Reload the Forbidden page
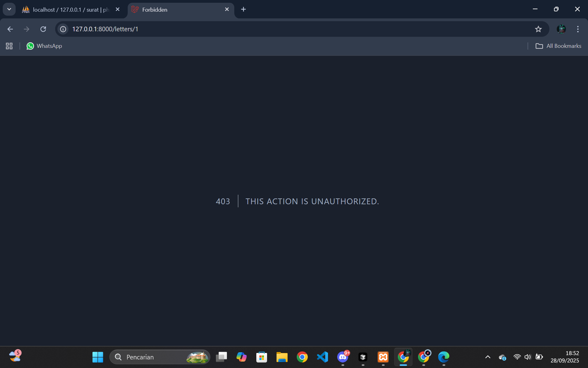Image resolution: width=588 pixels, height=368 pixels. point(43,29)
